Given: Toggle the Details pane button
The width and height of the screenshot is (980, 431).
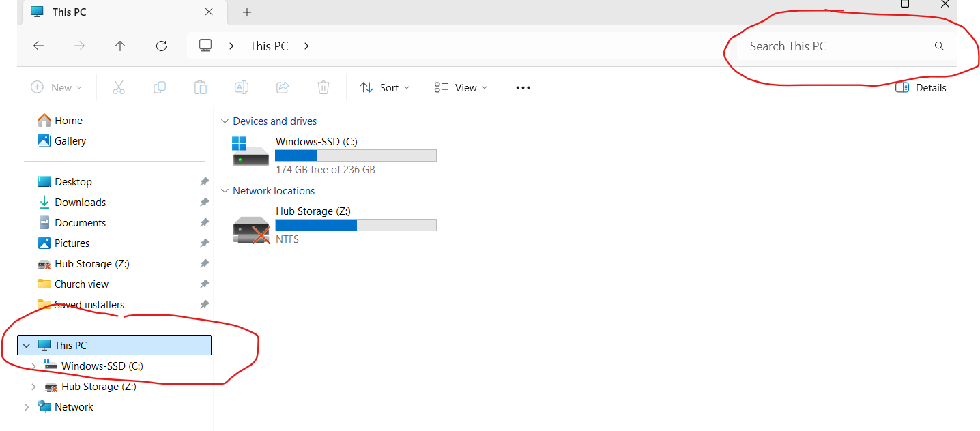Looking at the screenshot, I should click(921, 87).
